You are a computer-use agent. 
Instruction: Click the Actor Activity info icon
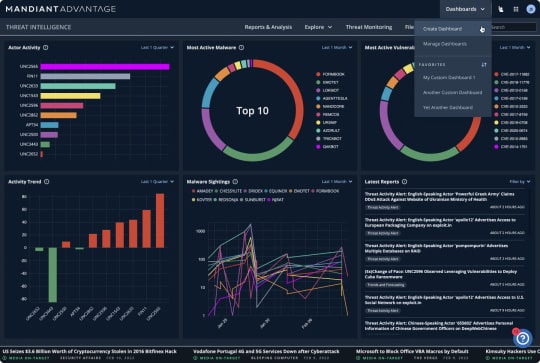[x=45, y=48]
